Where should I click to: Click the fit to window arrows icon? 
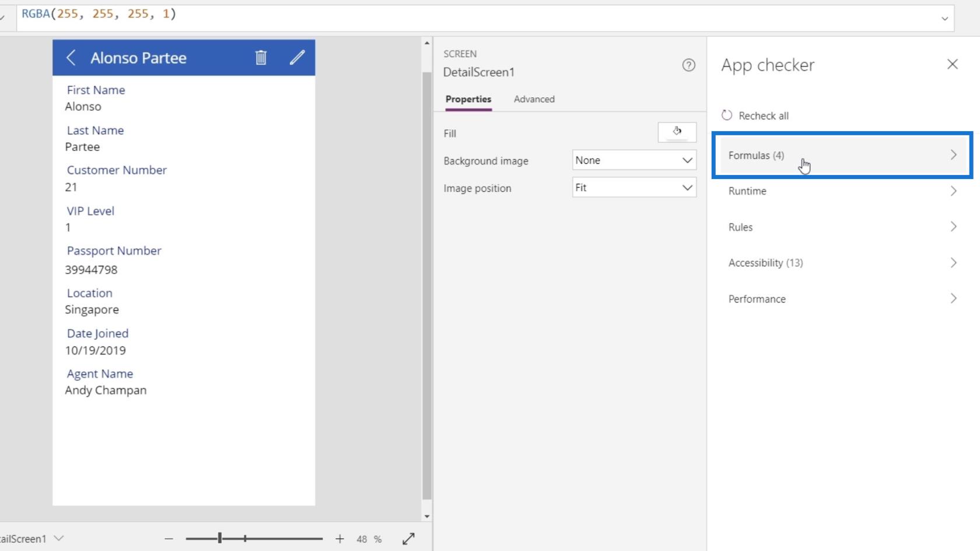[x=408, y=539]
